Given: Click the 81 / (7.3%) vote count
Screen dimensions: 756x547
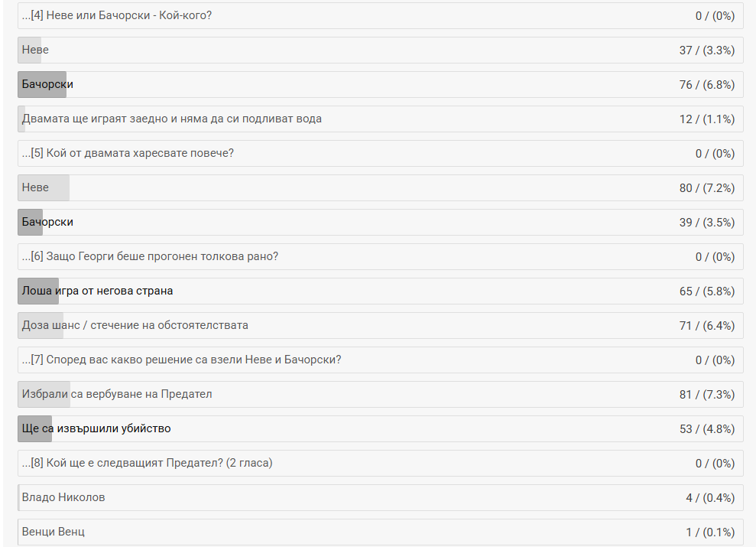Looking at the screenshot, I should (x=706, y=394).
